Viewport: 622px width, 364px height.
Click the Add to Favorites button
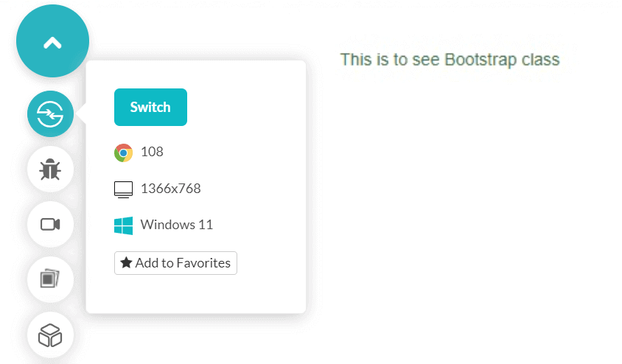point(175,263)
